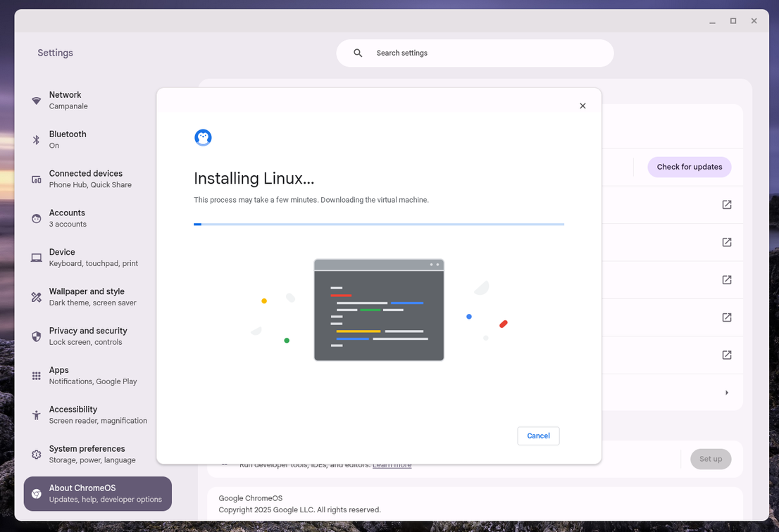Viewport: 779px width, 532px height.
Task: Click 'Storage, power, language' subtitle
Action: tap(92, 460)
